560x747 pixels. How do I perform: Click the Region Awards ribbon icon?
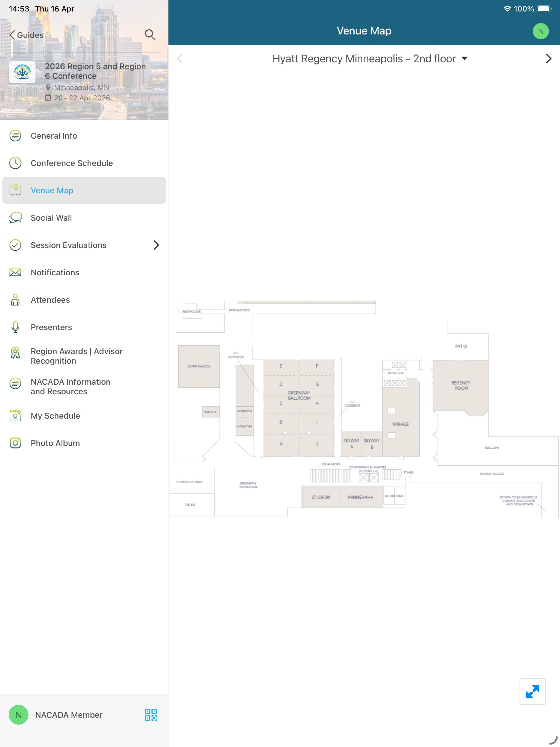pyautogui.click(x=15, y=353)
